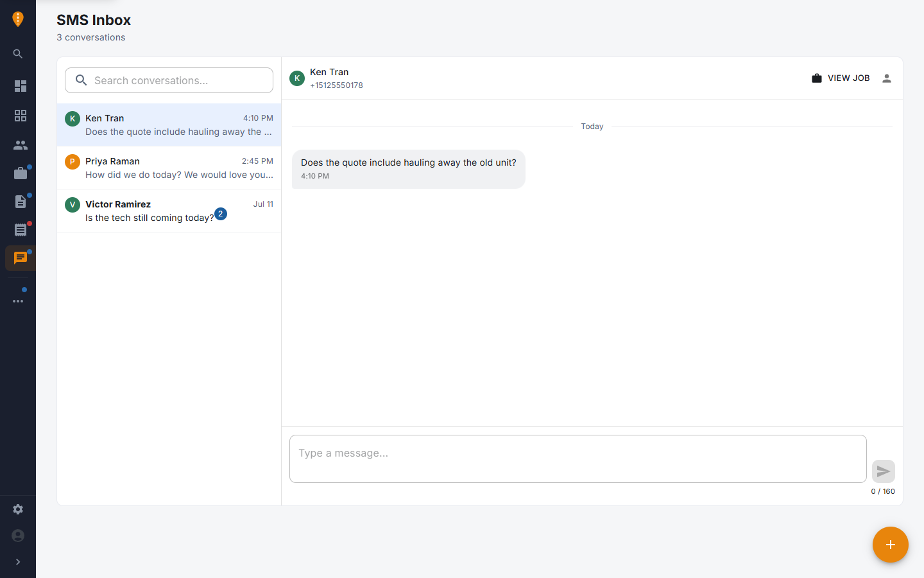
Task: Open the contact profile person icon in header
Action: [x=887, y=78]
